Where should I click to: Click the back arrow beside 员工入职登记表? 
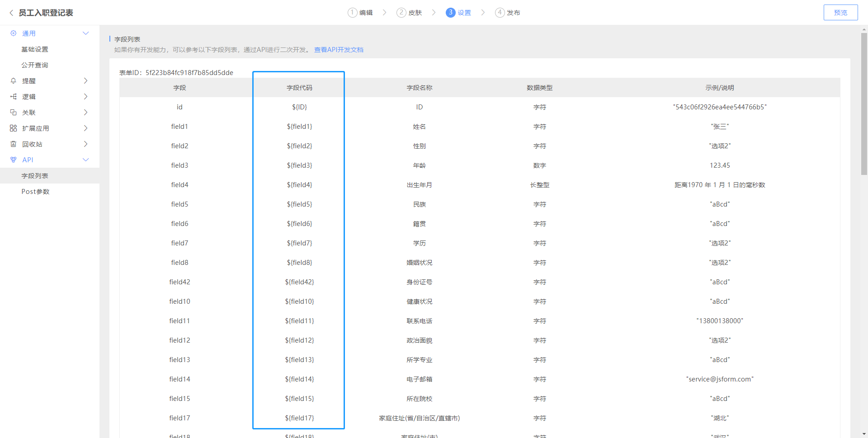point(11,13)
